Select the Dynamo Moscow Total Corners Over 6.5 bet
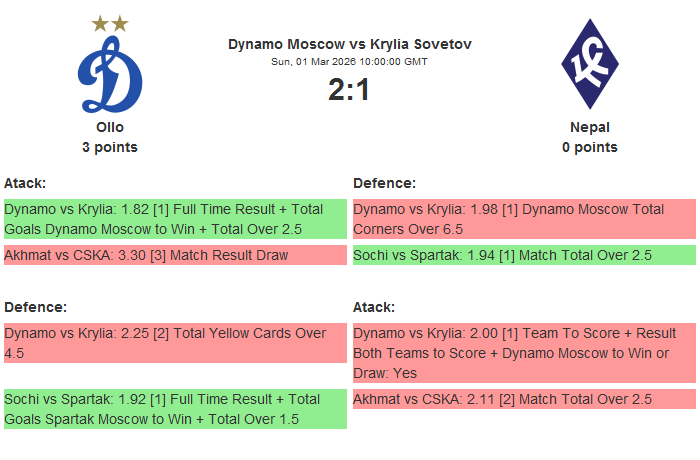 tap(524, 219)
